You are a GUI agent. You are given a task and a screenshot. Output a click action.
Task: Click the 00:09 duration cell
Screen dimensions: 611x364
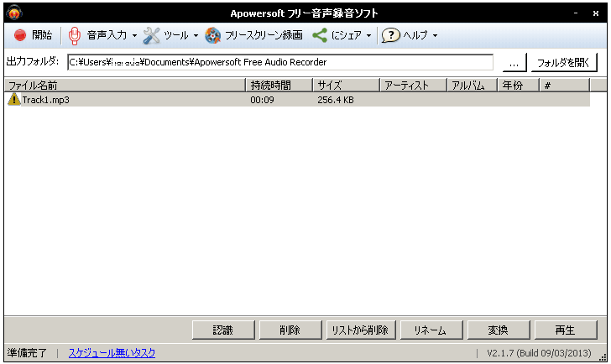(262, 100)
